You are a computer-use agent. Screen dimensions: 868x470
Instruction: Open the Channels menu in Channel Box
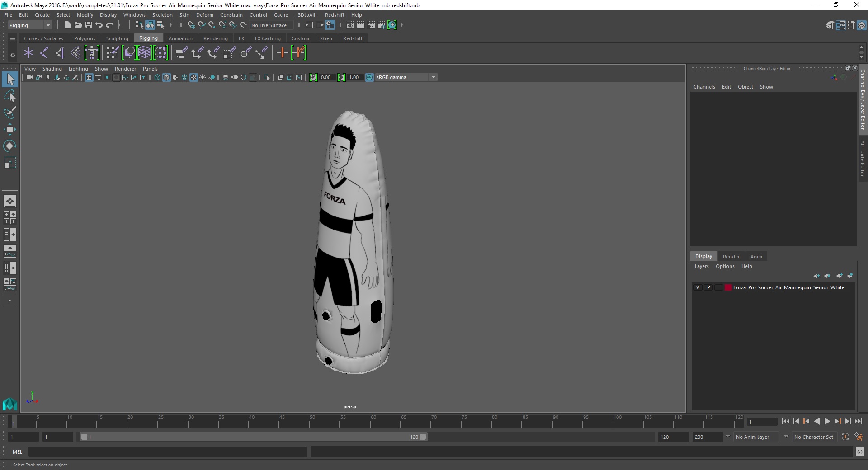(704, 87)
